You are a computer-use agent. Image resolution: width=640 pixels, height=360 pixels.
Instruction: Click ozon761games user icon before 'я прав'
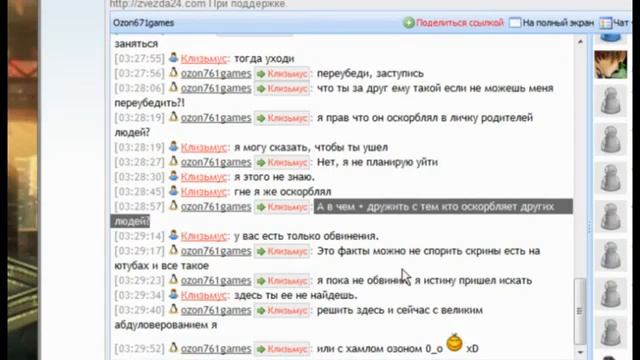coord(173,117)
